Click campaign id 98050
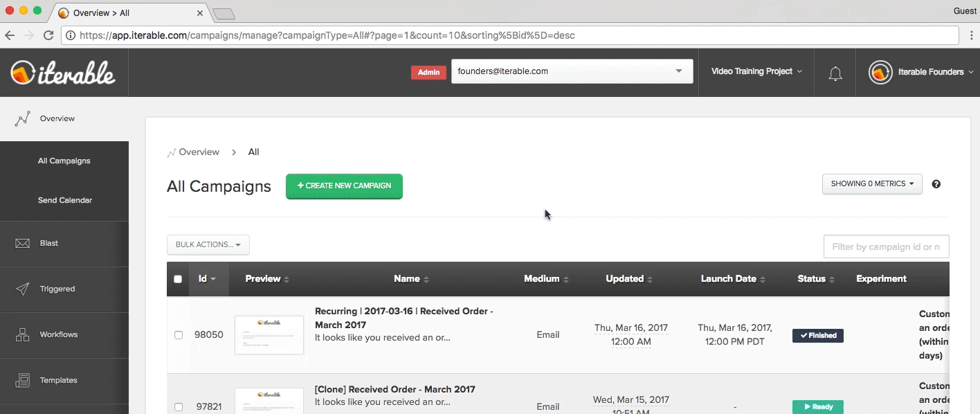 [x=209, y=335]
